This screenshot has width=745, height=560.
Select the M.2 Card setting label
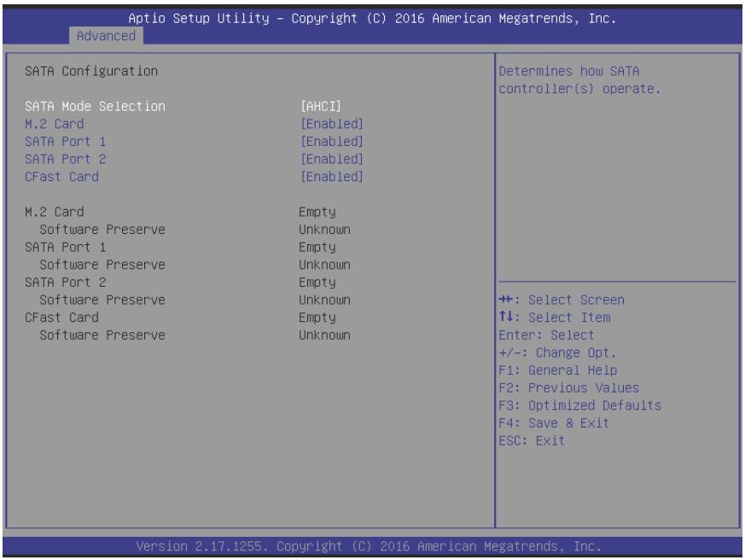(x=54, y=124)
